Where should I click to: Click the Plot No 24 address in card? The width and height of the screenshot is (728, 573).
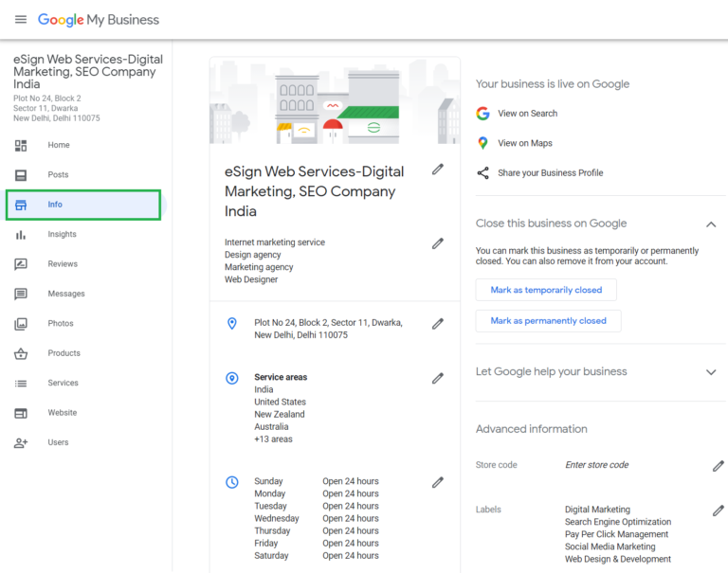[x=328, y=329]
